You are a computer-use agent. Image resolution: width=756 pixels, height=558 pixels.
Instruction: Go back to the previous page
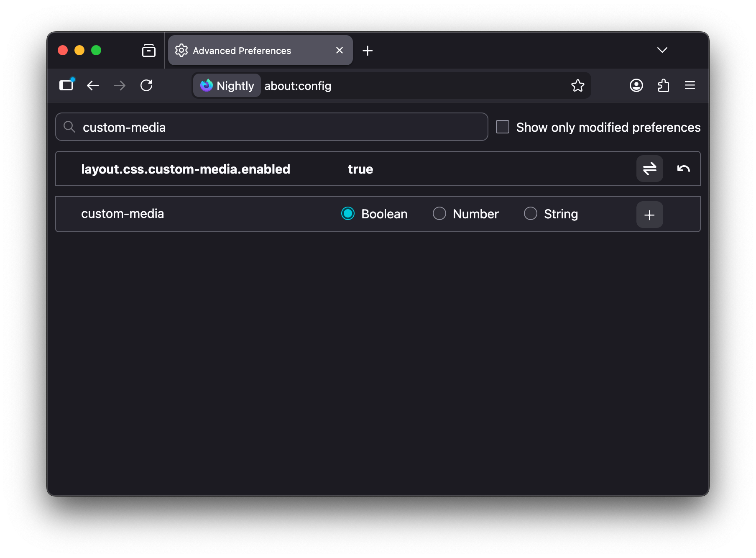[93, 86]
